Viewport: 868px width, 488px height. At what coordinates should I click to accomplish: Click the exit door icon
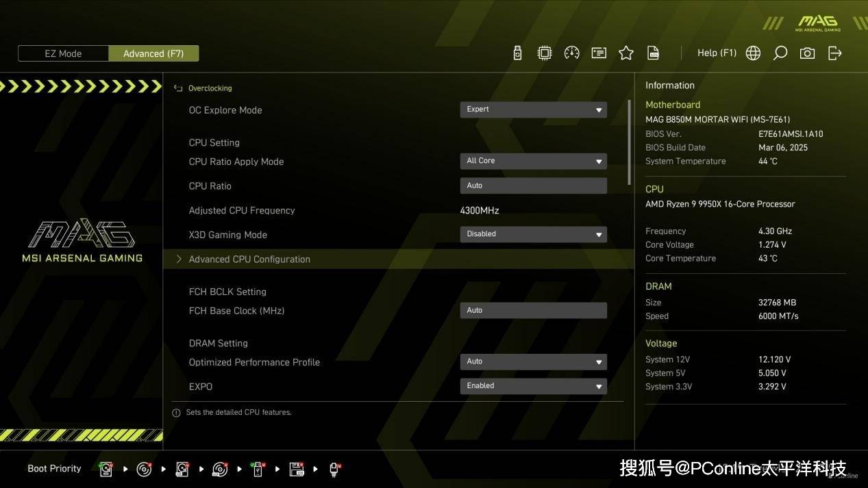click(835, 53)
